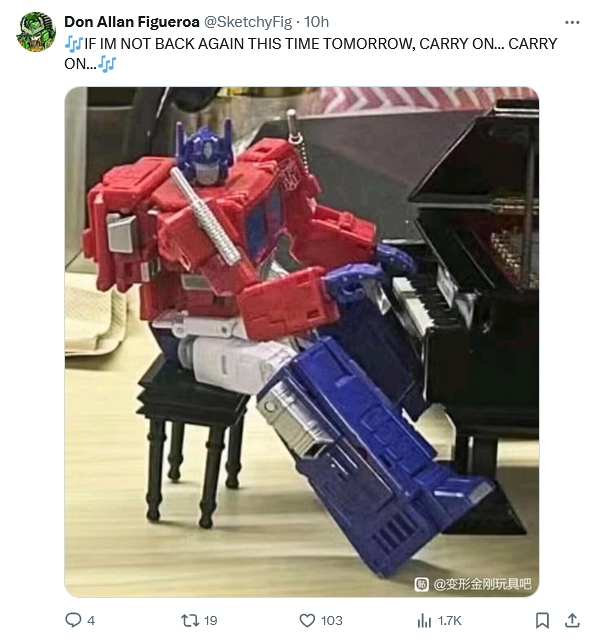Click the 1.7K views count
The width and height of the screenshot is (598, 642).
[449, 621]
